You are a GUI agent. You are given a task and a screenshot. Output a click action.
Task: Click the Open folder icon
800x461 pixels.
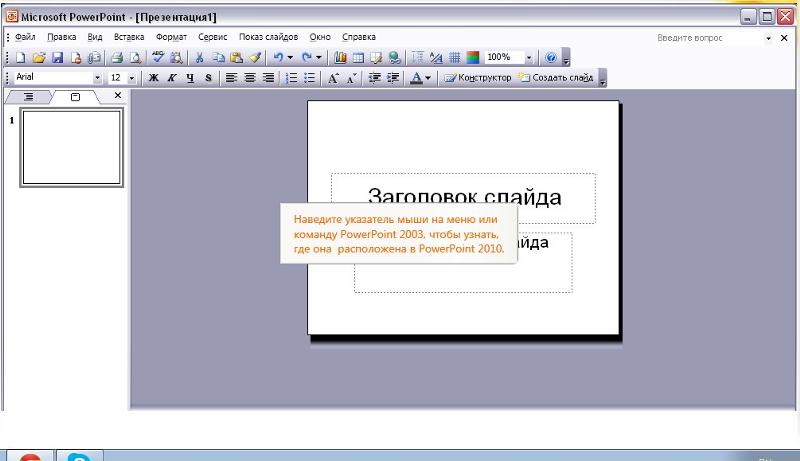(x=39, y=58)
